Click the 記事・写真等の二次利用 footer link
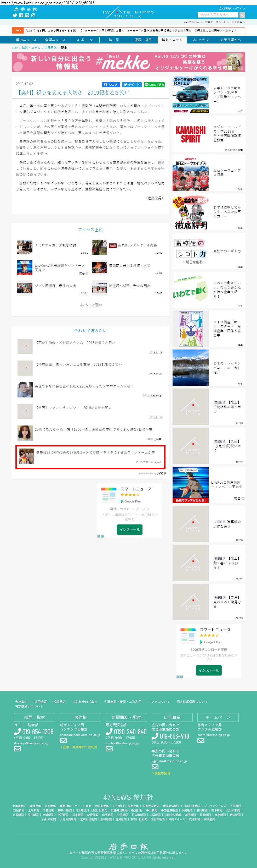This screenshot has height=868, width=257. click(78, 747)
